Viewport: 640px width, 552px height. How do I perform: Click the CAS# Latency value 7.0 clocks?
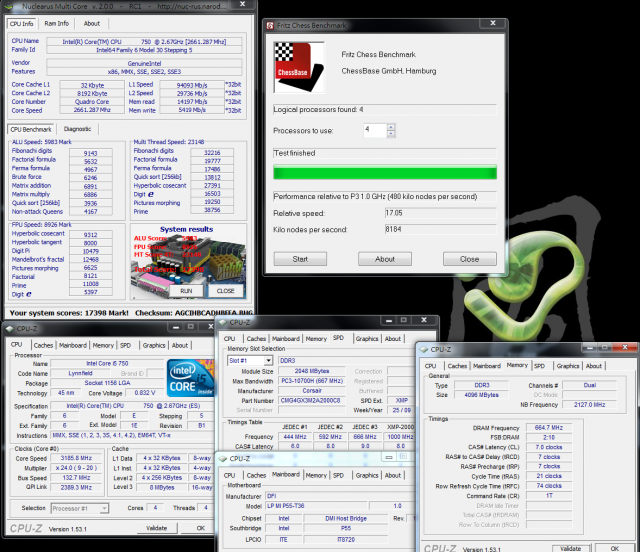tap(549, 447)
